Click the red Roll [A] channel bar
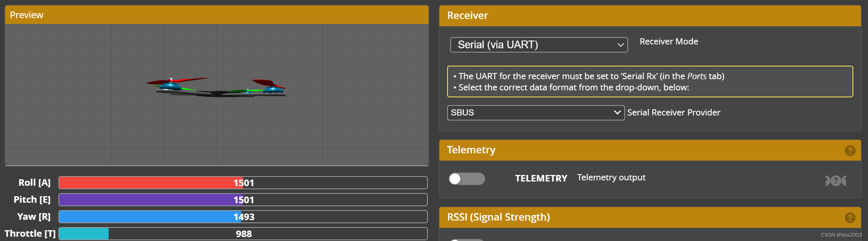Viewport: 868px width, 241px height. coord(151,183)
